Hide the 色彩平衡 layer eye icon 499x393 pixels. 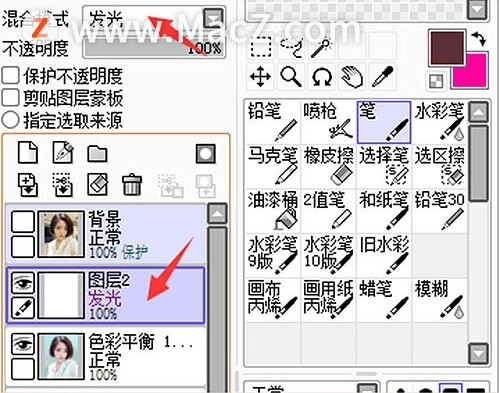[23, 344]
